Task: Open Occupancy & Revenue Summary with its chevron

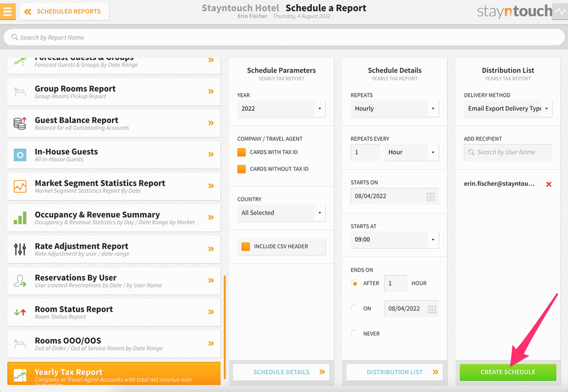Action: 211,217
